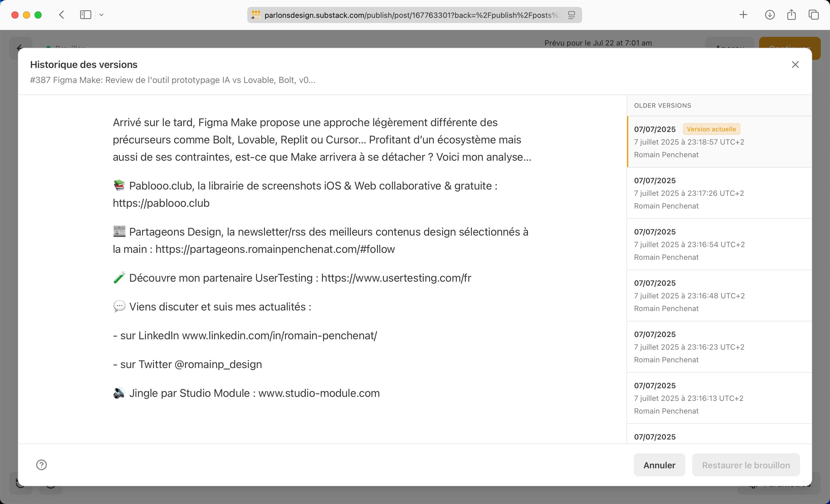Click Restaurer le brouillon button
This screenshot has height=504, width=830.
point(746,465)
